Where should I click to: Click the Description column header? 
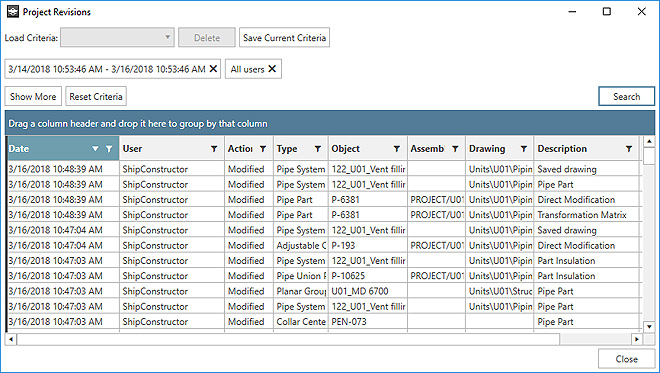tap(586, 149)
